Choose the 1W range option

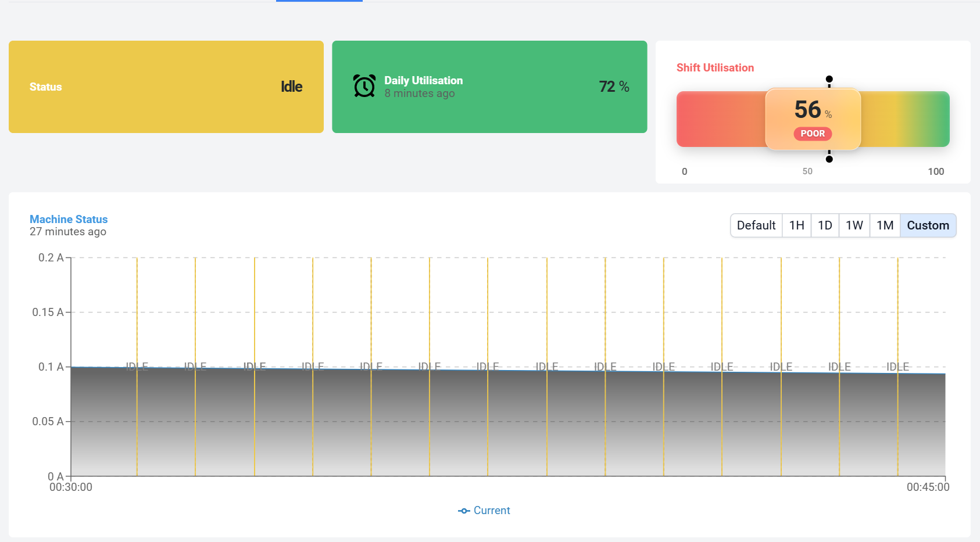point(854,225)
